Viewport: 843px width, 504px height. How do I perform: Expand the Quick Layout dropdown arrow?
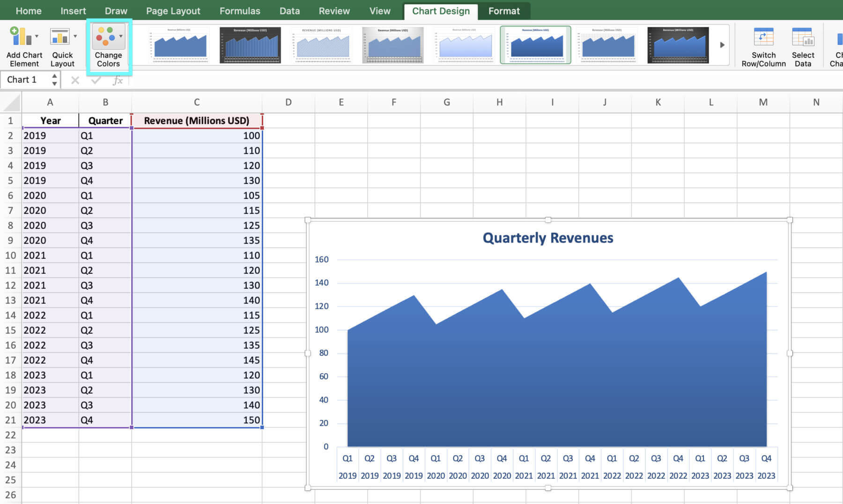click(75, 36)
